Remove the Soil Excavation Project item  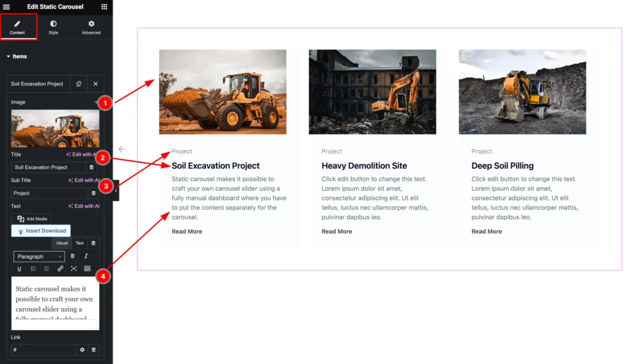point(95,84)
